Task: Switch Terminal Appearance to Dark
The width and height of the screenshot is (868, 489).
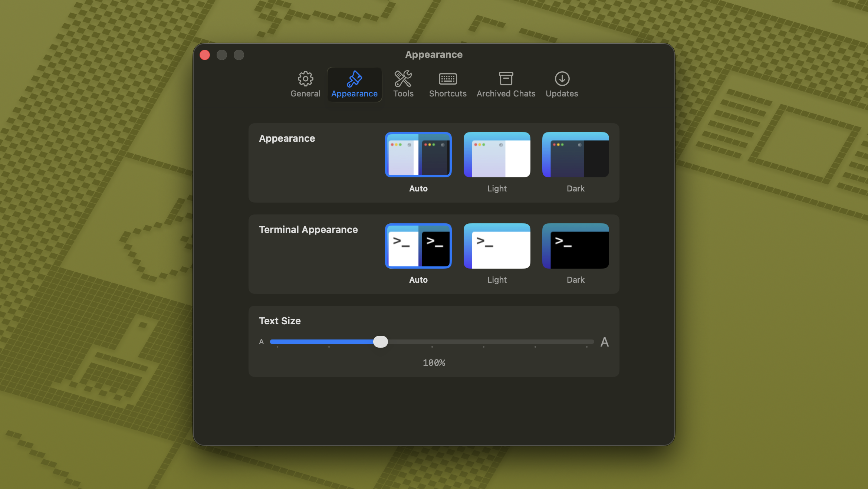Action: (x=575, y=246)
